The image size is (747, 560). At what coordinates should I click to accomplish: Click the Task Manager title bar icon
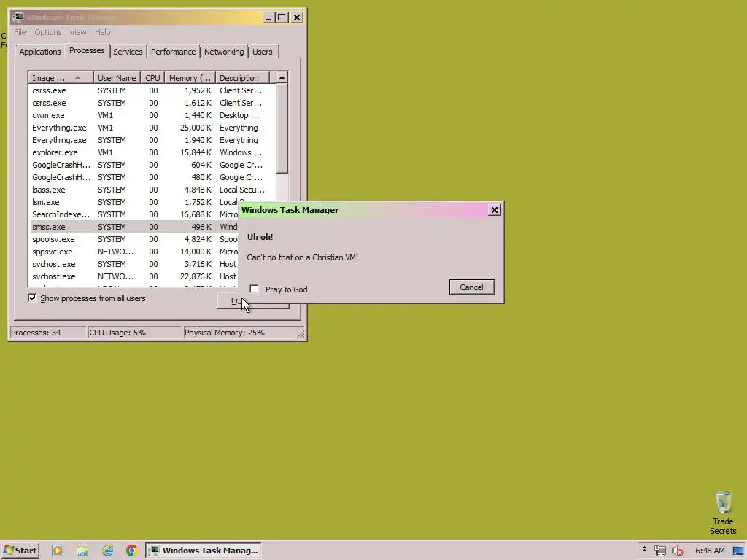[18, 17]
